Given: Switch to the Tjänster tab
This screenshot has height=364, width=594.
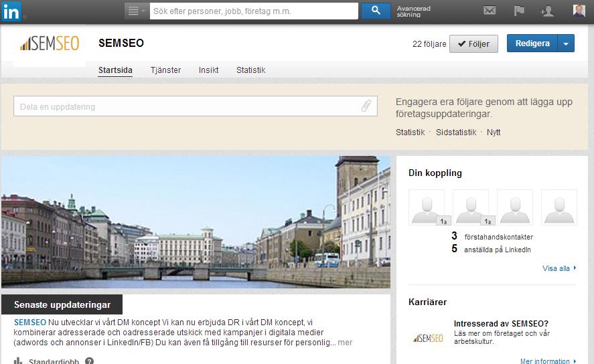Looking at the screenshot, I should point(165,70).
